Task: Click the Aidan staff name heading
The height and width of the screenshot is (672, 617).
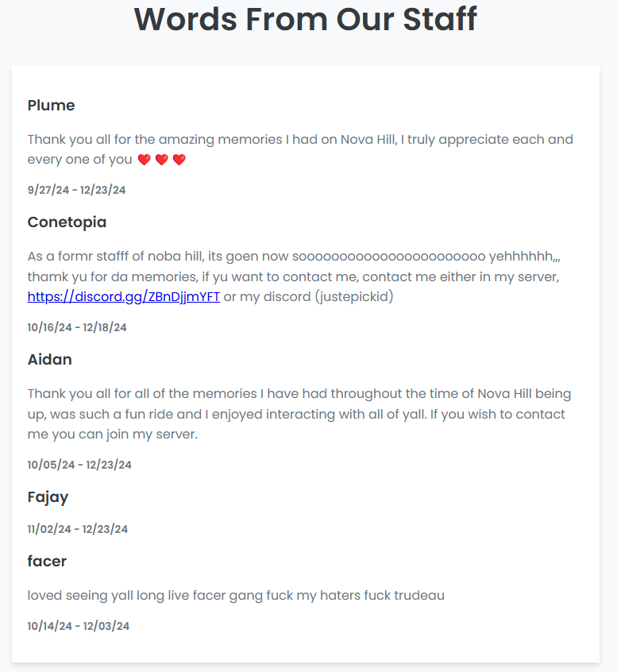Action: [49, 360]
